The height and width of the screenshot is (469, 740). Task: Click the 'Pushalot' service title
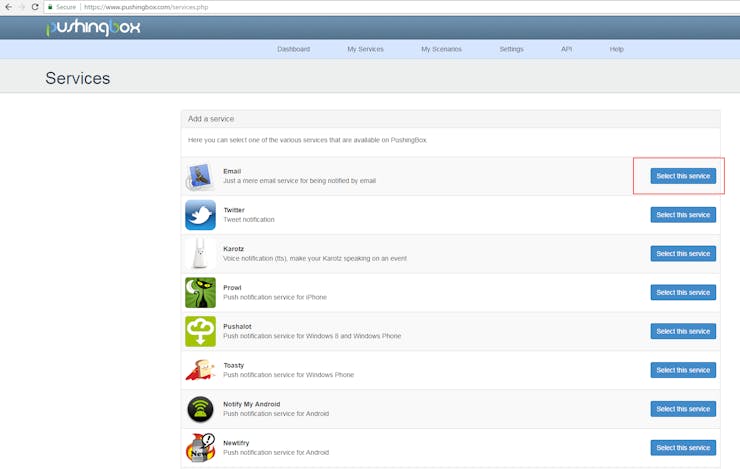pyautogui.click(x=237, y=327)
